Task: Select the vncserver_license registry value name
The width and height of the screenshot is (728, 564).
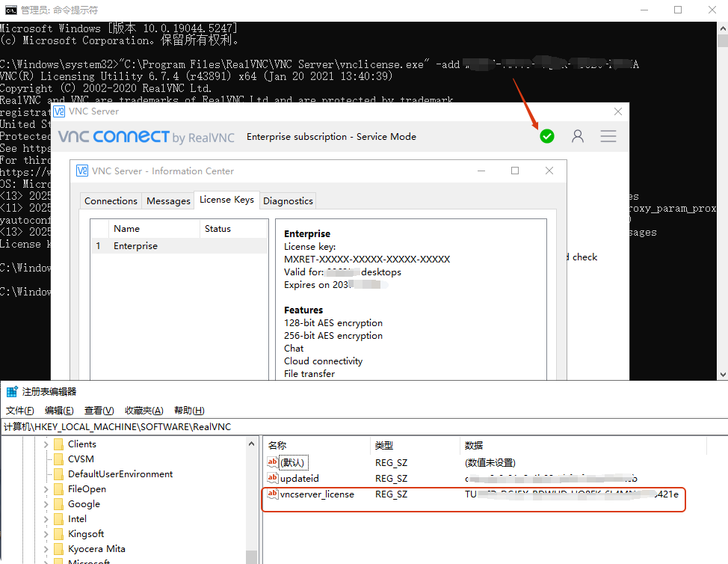Action: pos(317,494)
